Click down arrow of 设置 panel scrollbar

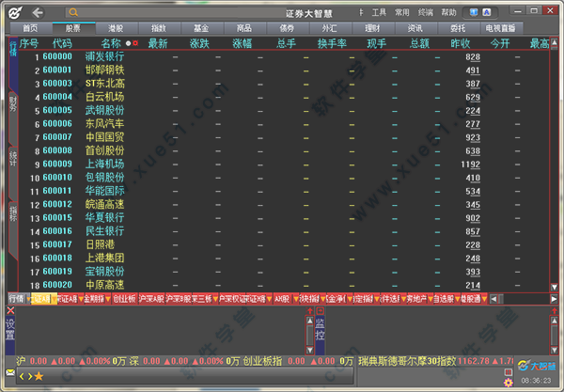[309, 350]
